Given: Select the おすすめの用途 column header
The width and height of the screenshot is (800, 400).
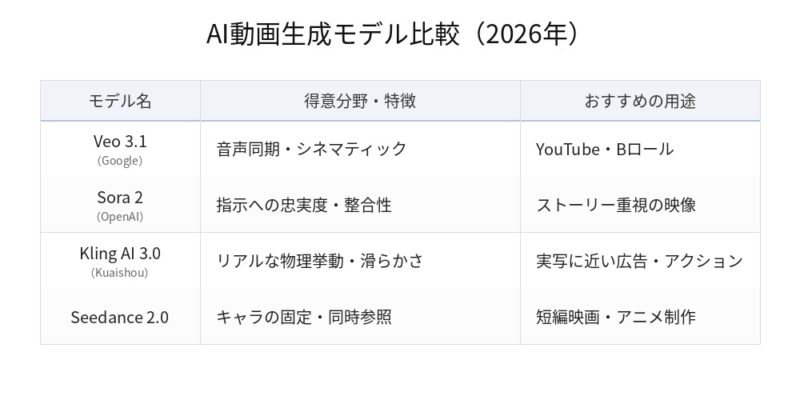Looking at the screenshot, I should pyautogui.click(x=640, y=101).
